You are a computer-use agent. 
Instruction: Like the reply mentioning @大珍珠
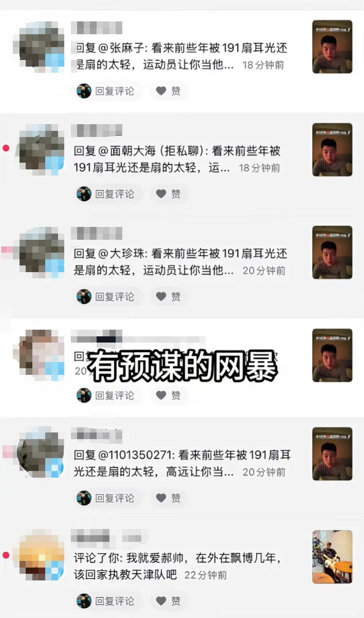pyautogui.click(x=169, y=296)
